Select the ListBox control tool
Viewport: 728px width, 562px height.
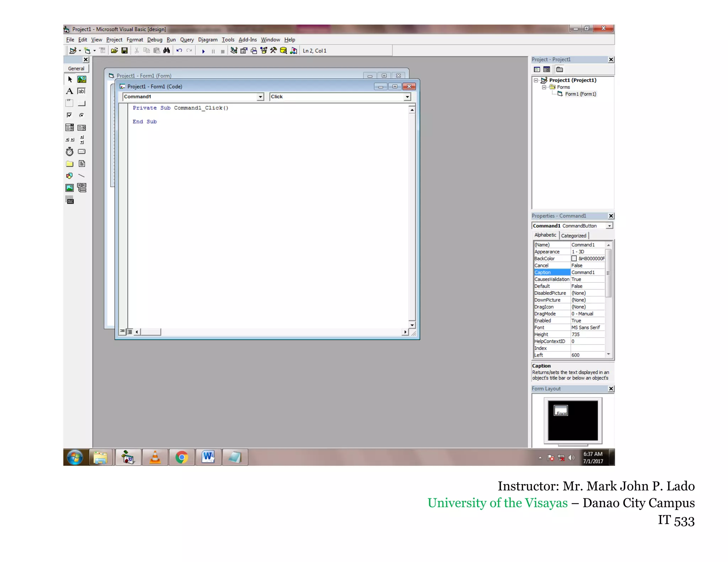[x=82, y=128]
